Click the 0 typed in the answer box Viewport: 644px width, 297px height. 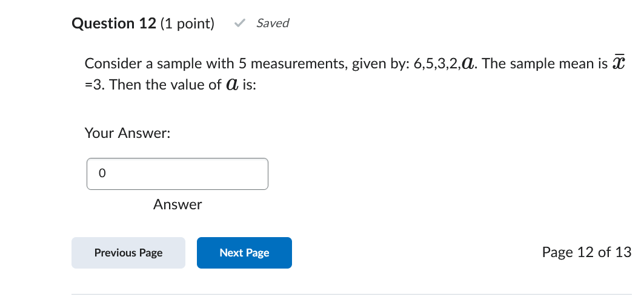pyautogui.click(x=102, y=174)
